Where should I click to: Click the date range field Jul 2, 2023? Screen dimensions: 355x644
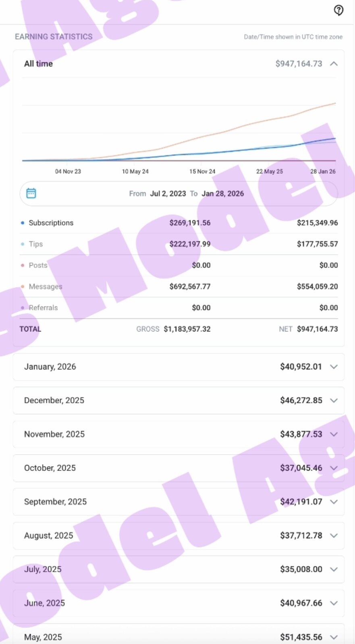168,194
